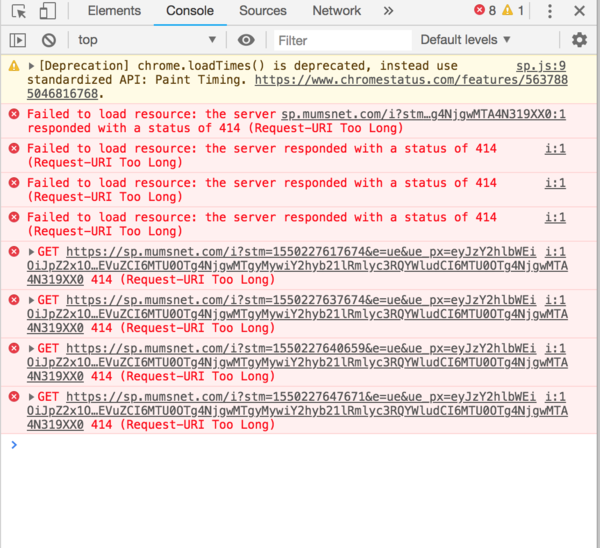Image resolution: width=600 pixels, height=548 pixels.
Task: Open the DevTools three-dot customize menu
Action: 549,11
